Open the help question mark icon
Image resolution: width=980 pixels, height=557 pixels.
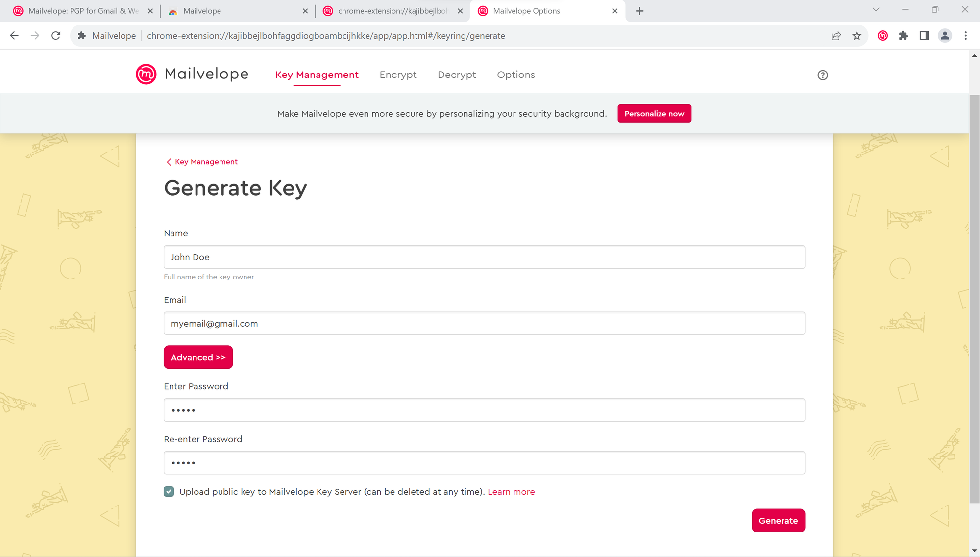point(823,75)
